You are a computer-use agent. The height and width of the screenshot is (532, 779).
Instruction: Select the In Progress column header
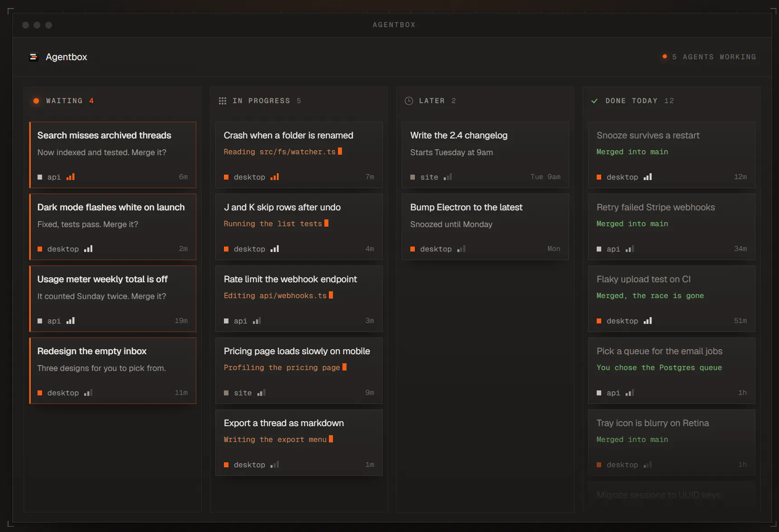pyautogui.click(x=299, y=101)
